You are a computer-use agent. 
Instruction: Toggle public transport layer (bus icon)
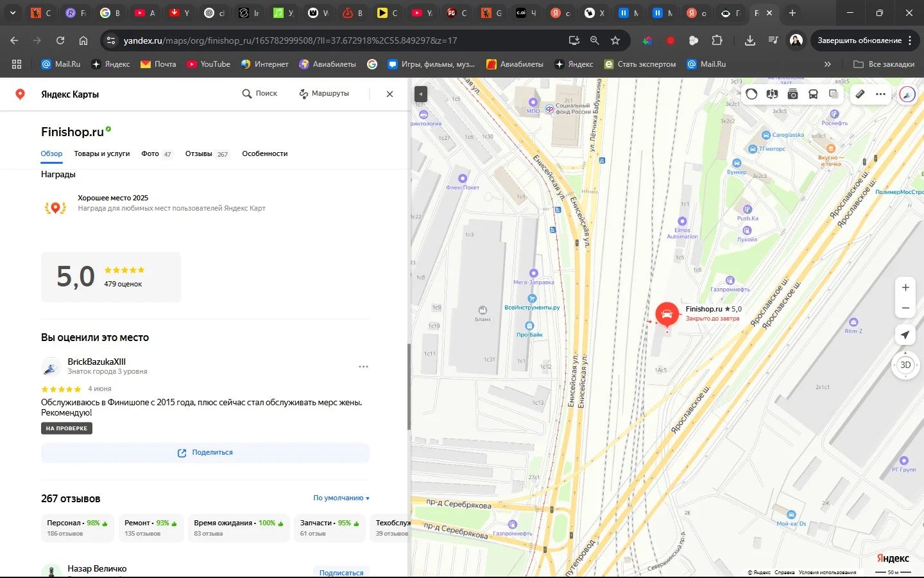point(813,94)
